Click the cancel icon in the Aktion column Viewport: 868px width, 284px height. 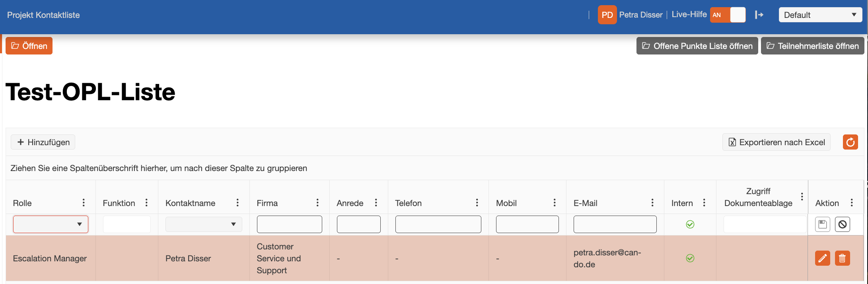[842, 224]
